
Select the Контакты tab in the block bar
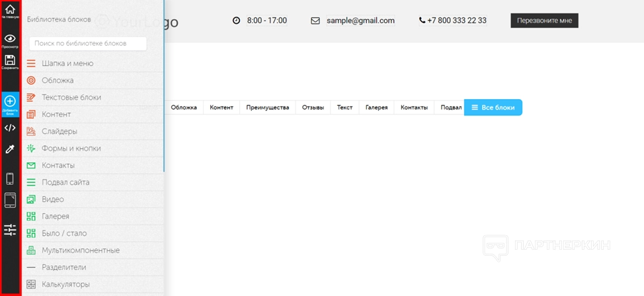click(414, 108)
